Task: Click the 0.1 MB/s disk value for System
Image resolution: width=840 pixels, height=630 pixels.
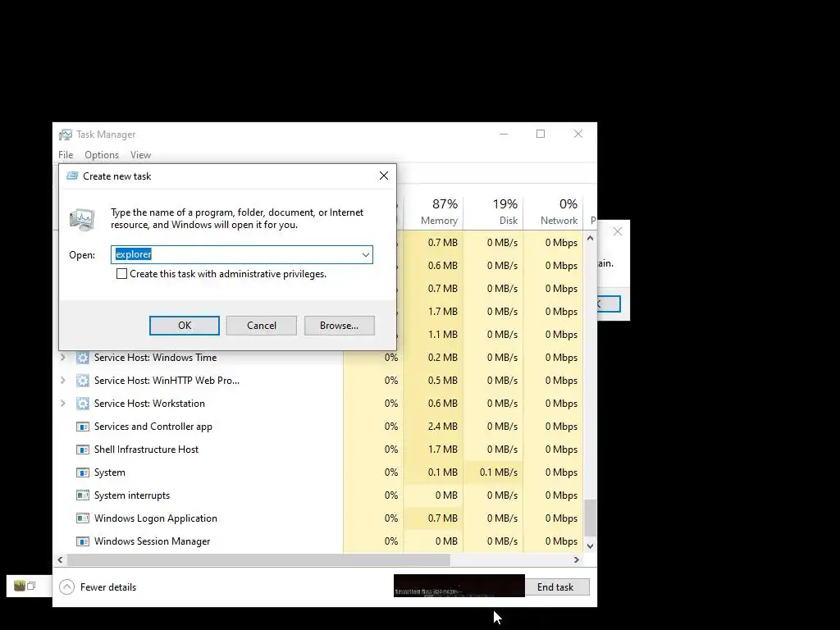Action: click(x=498, y=472)
